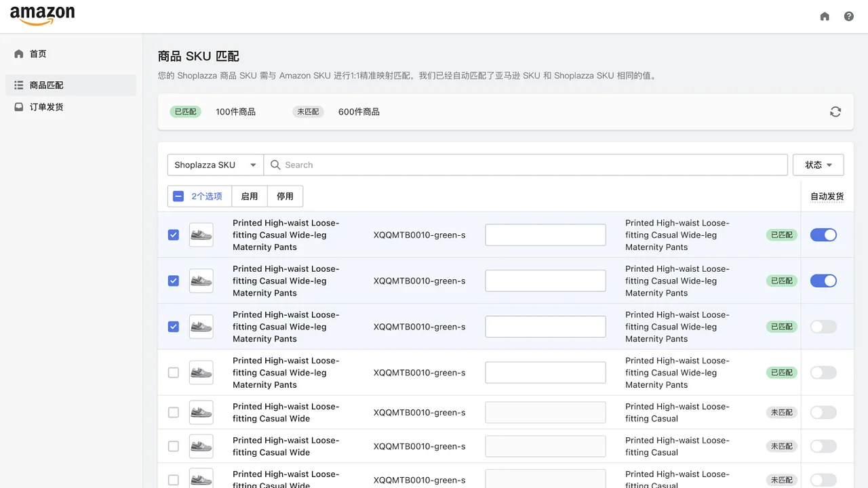Check the fourth product row's checkbox
The height and width of the screenshot is (488, 868).
coord(174,373)
